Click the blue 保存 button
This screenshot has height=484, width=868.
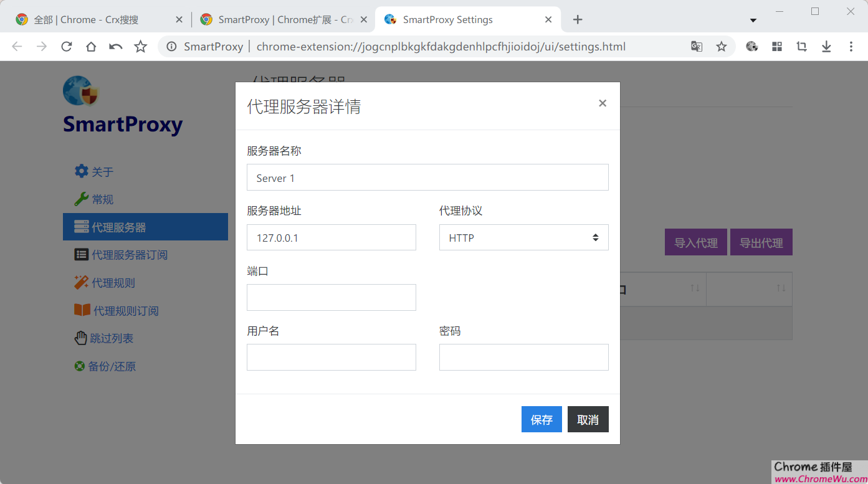click(x=541, y=419)
